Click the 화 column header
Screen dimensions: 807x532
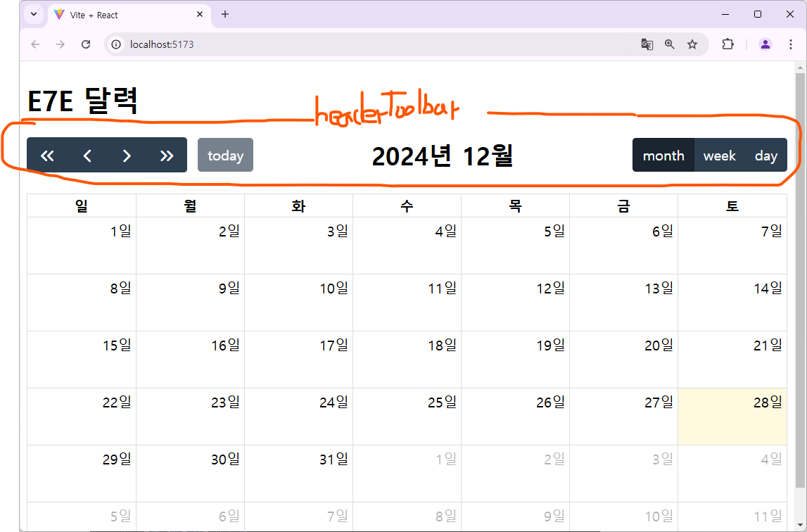coord(298,206)
